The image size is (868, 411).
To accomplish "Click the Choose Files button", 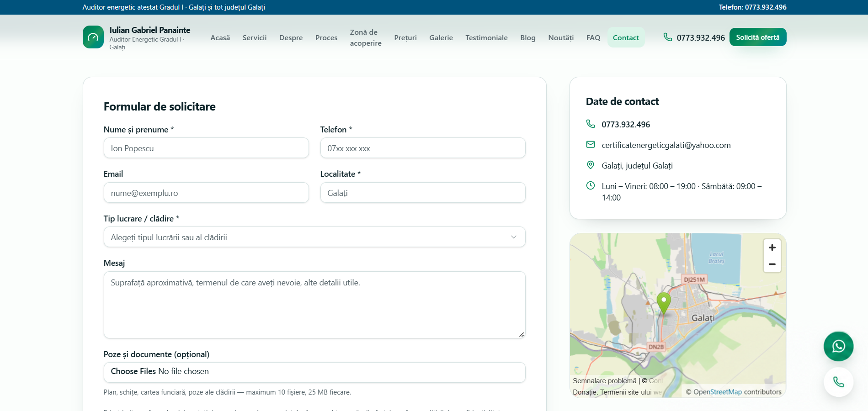I will pos(133,371).
